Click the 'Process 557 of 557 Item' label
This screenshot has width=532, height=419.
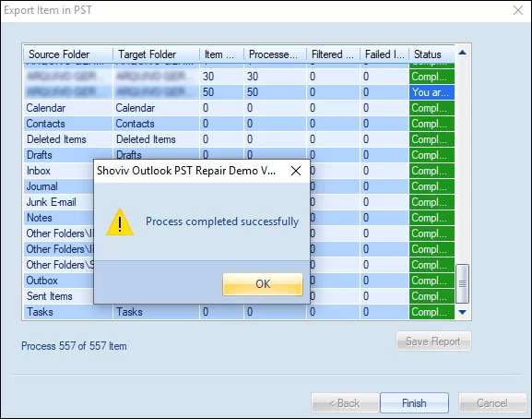point(74,346)
